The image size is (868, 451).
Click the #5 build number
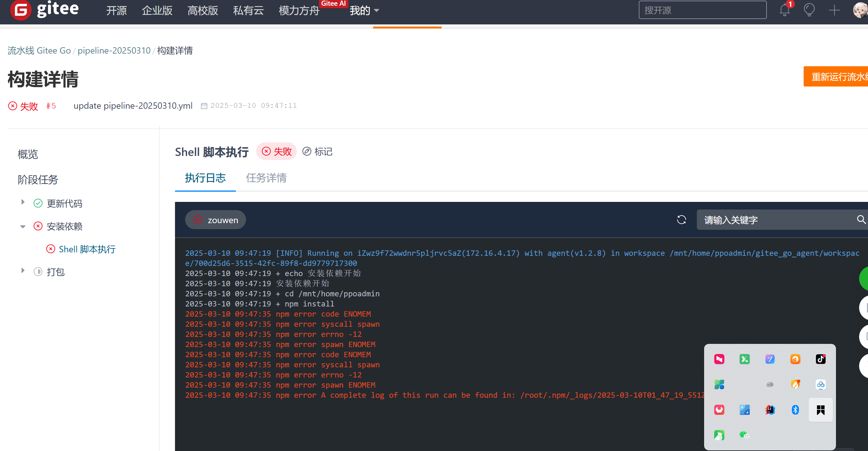coord(51,106)
